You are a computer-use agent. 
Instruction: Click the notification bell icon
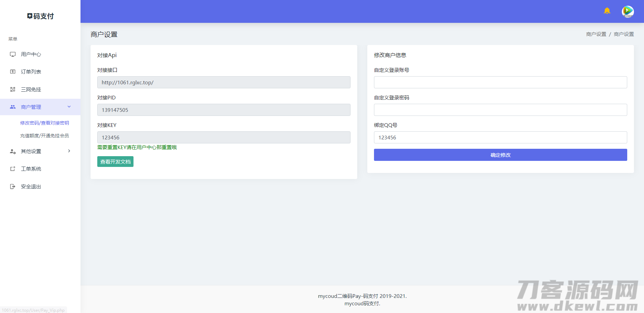607,11
